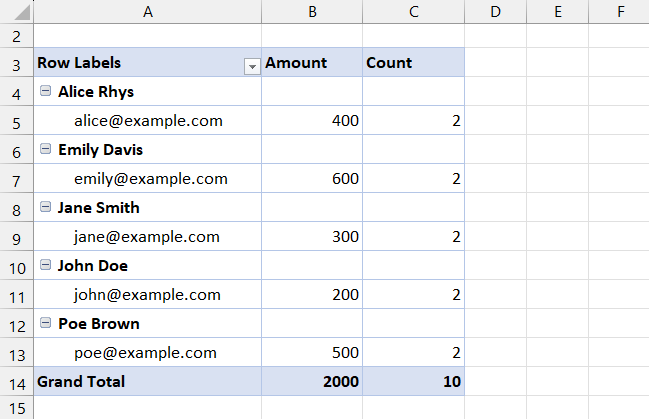This screenshot has height=419, width=649.
Task: Click the alice@example.com cell
Action: coord(148,121)
